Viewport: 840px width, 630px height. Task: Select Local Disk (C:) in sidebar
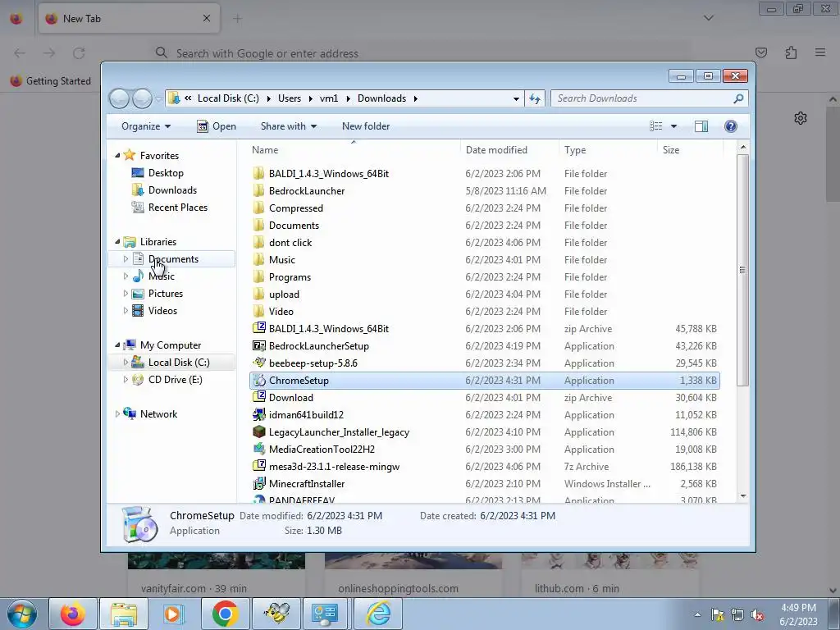click(x=179, y=363)
